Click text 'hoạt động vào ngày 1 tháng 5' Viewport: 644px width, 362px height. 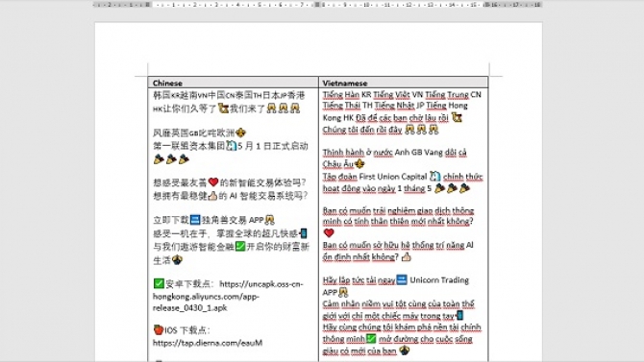point(377,188)
